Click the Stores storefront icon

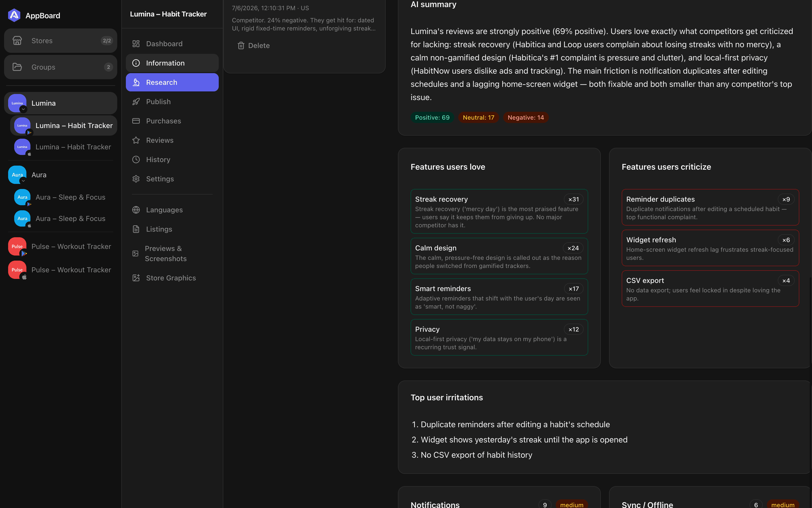pyautogui.click(x=17, y=41)
